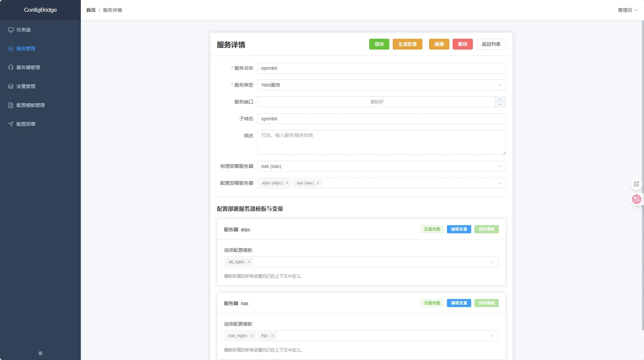Remove the ali_nginx template tag
644x360 pixels.
[249, 262]
